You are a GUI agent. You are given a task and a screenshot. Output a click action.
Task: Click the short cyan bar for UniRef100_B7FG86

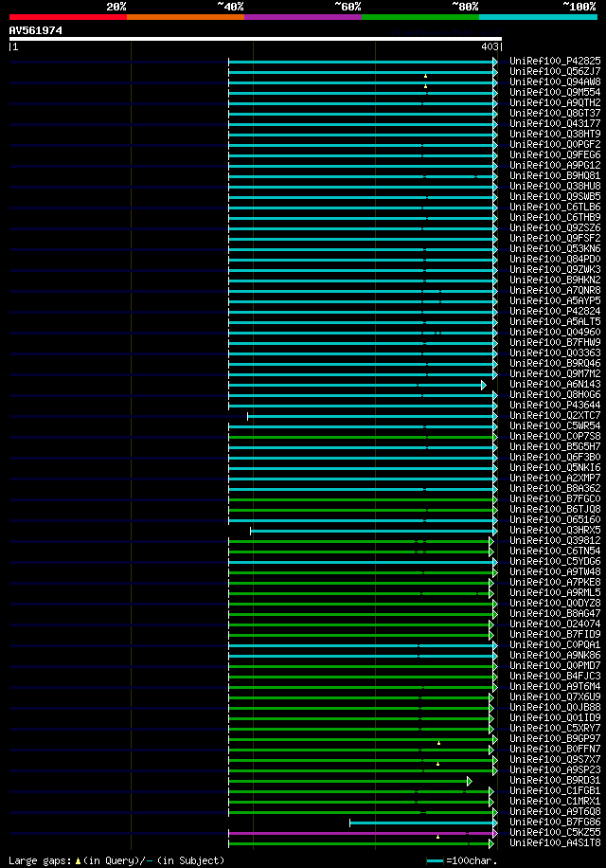421,823
